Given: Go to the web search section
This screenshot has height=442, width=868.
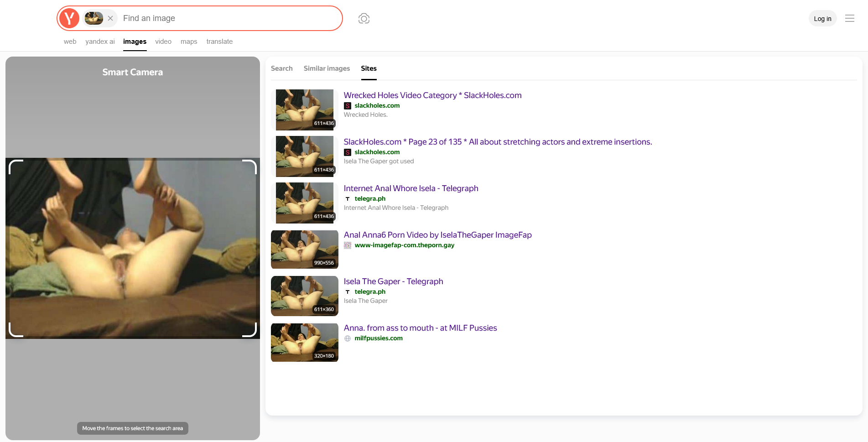Looking at the screenshot, I should [x=70, y=42].
